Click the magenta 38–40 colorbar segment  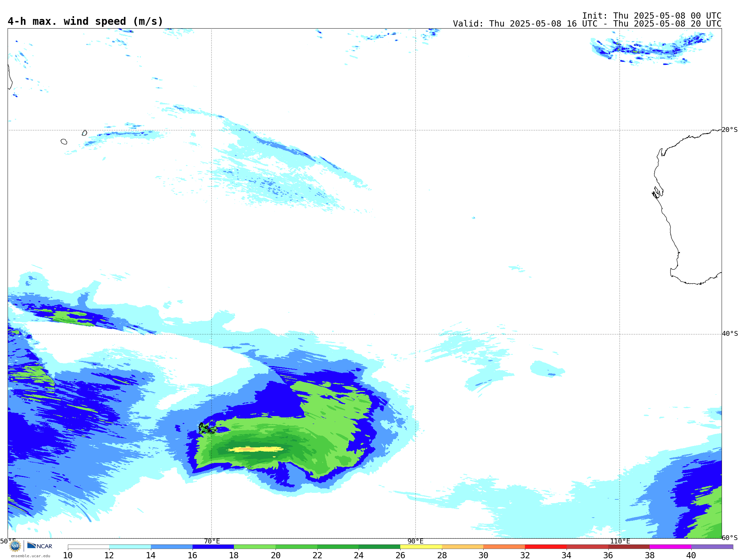(670, 547)
